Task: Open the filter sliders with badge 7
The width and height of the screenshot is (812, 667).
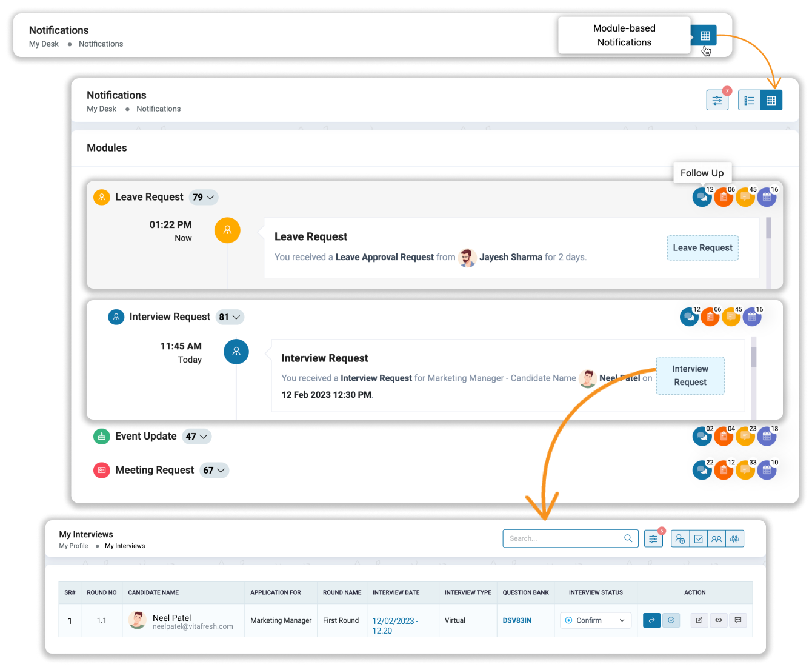Action: (717, 100)
